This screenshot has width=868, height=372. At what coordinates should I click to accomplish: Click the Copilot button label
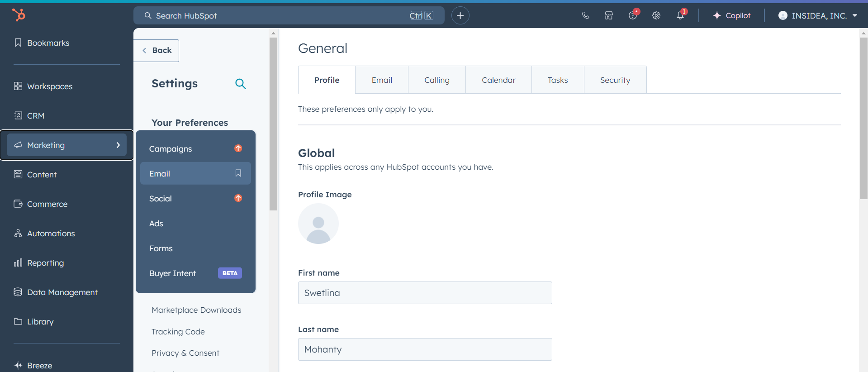(x=738, y=15)
